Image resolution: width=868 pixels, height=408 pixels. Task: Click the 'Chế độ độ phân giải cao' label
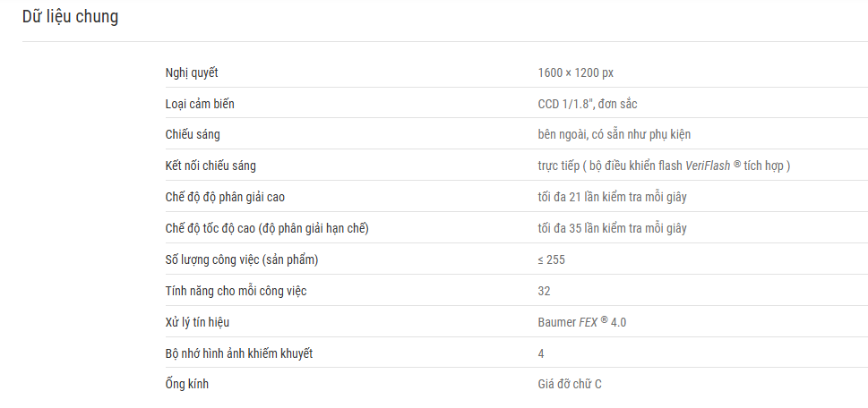tap(226, 197)
